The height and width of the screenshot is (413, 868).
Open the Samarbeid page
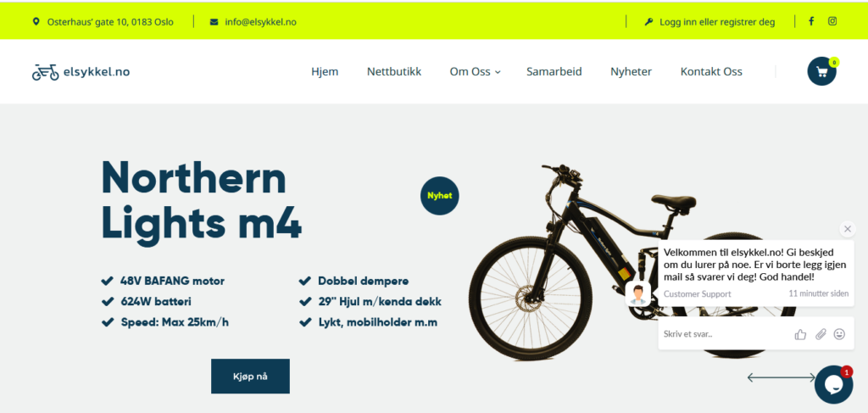click(x=554, y=72)
